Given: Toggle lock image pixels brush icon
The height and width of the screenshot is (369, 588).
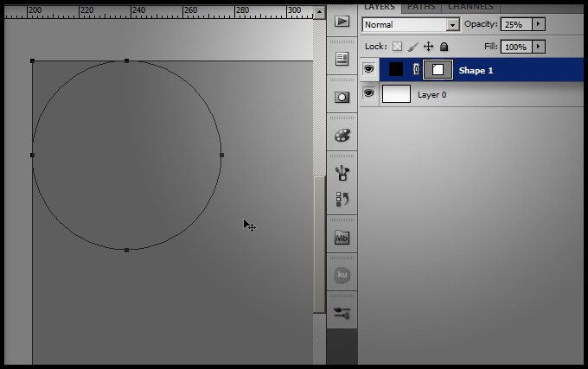Looking at the screenshot, I should pos(412,47).
